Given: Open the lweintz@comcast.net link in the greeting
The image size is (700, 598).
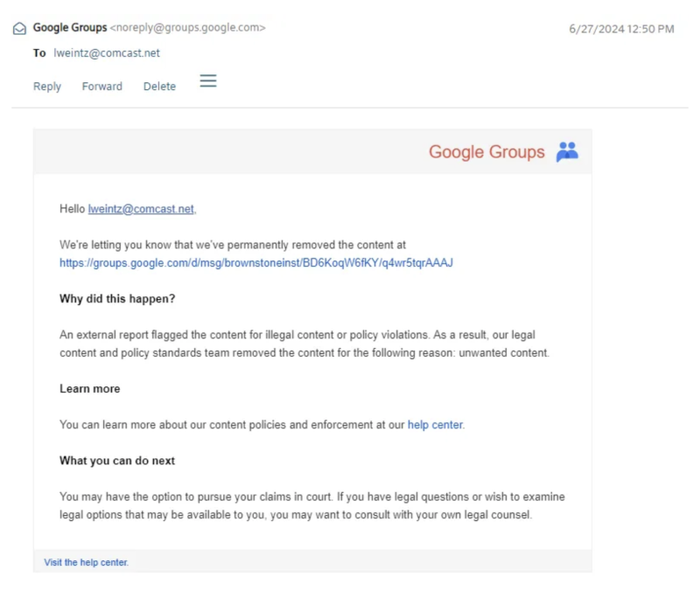Looking at the screenshot, I should [141, 209].
